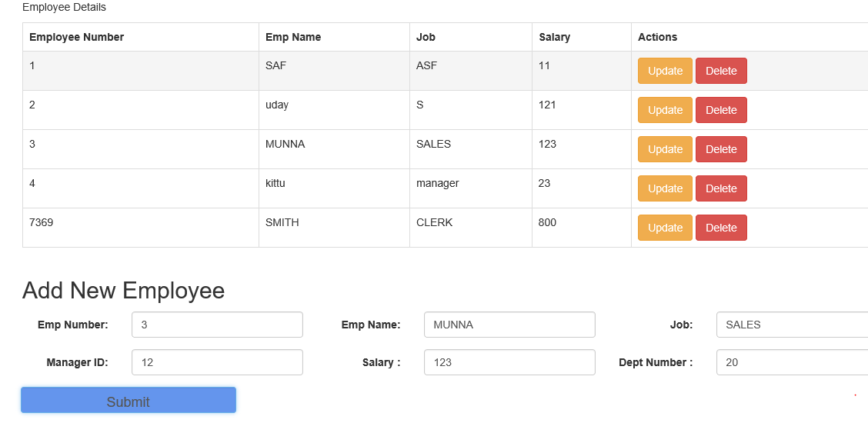Click the Dept Number field
The height and width of the screenshot is (423, 868).
[x=793, y=362]
